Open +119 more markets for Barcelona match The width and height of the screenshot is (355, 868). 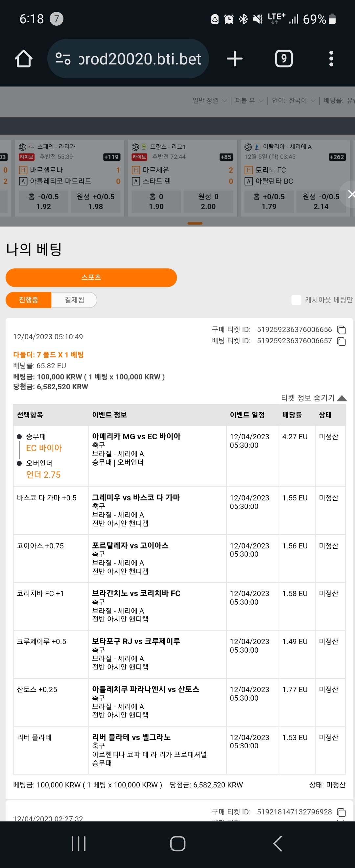111,157
